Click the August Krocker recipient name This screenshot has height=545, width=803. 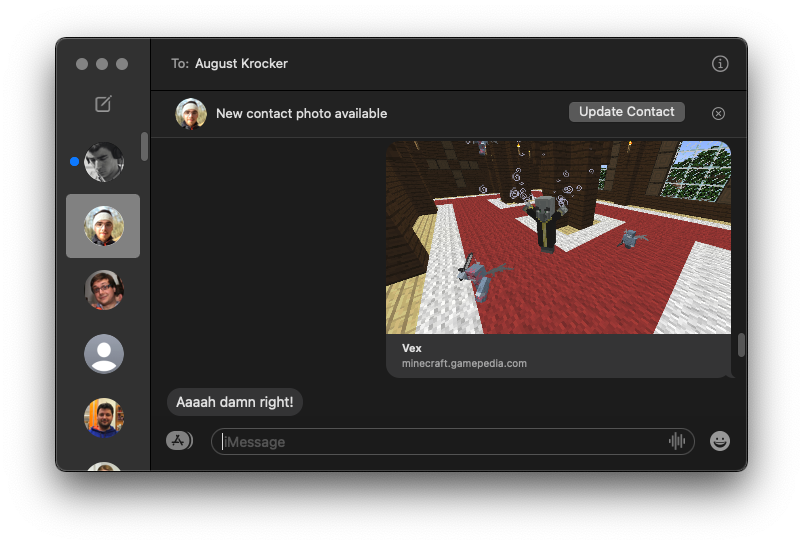point(241,63)
